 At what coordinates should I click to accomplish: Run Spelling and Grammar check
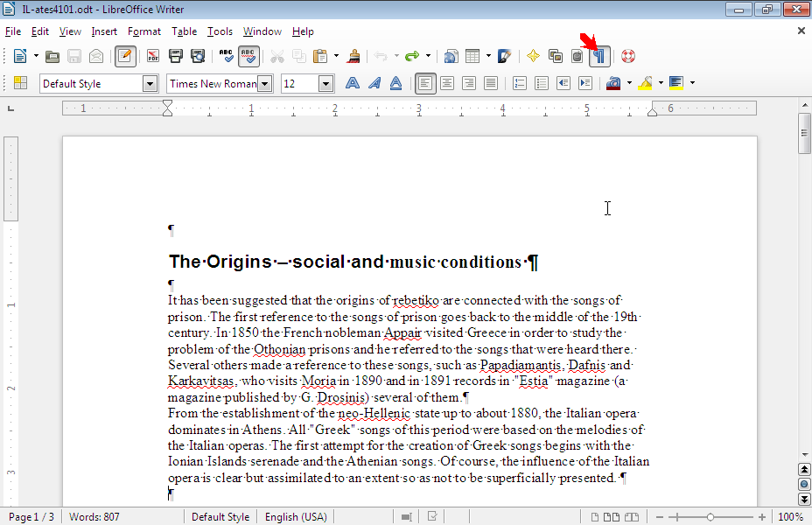point(226,56)
